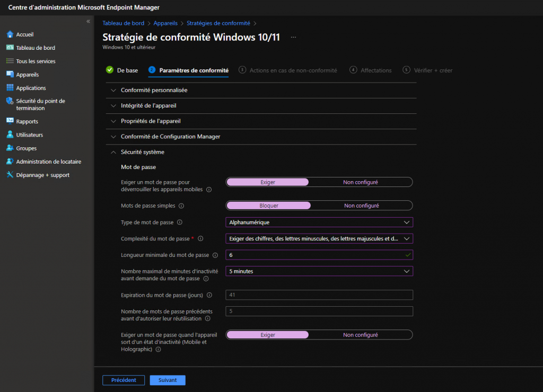Switch to the Affectations step tab
This screenshot has width=543, height=392.
click(x=371, y=70)
